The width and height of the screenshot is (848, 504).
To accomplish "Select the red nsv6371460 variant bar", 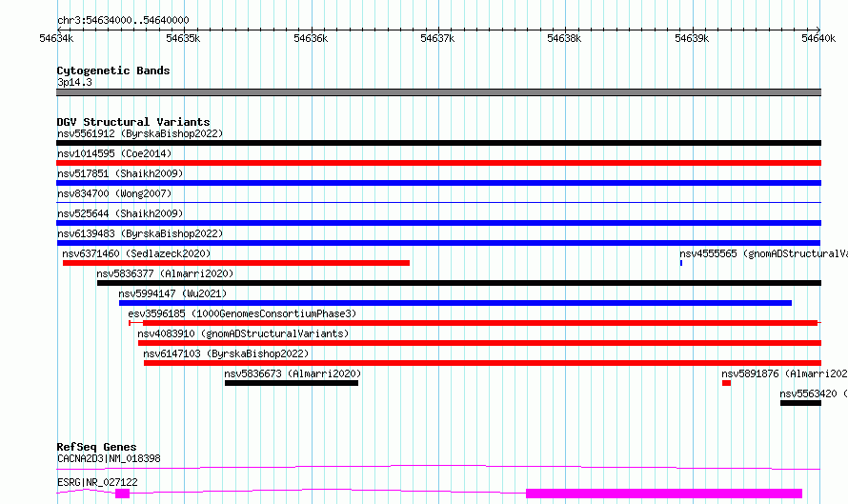I will tap(236, 263).
